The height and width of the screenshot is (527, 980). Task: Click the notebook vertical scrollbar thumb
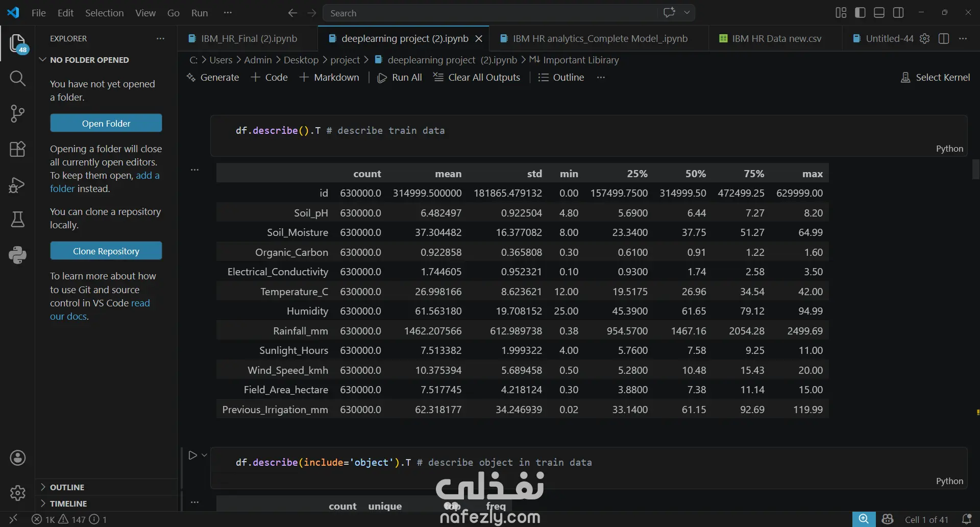(975, 169)
